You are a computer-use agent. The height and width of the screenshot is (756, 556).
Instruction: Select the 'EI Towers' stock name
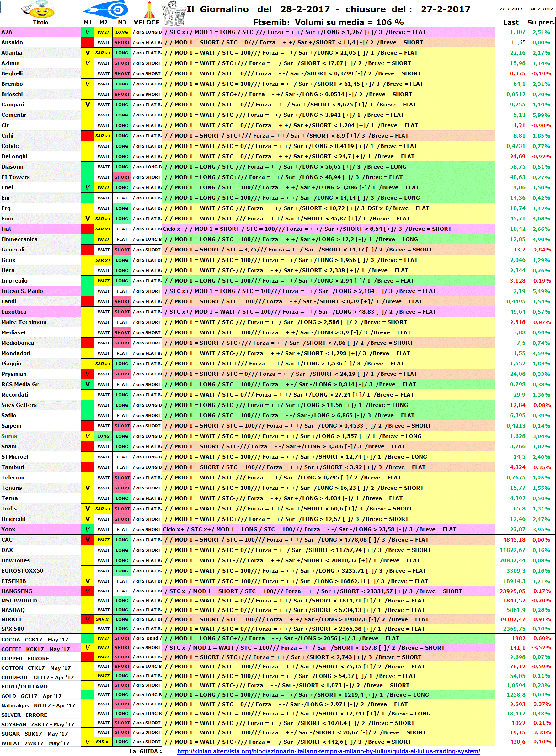coord(15,177)
